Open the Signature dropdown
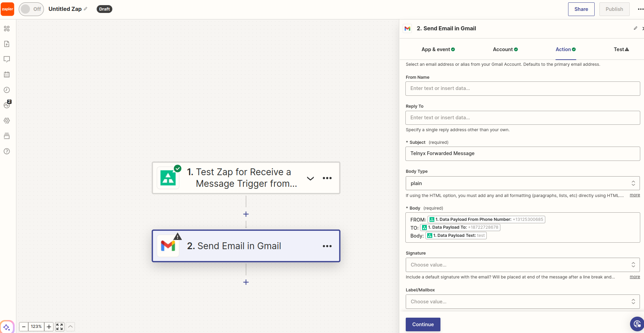This screenshot has height=333, width=644. pyautogui.click(x=522, y=265)
